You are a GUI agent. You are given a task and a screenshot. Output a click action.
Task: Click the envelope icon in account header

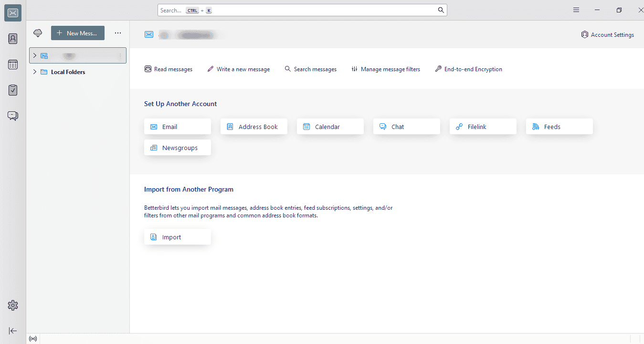pos(149,34)
